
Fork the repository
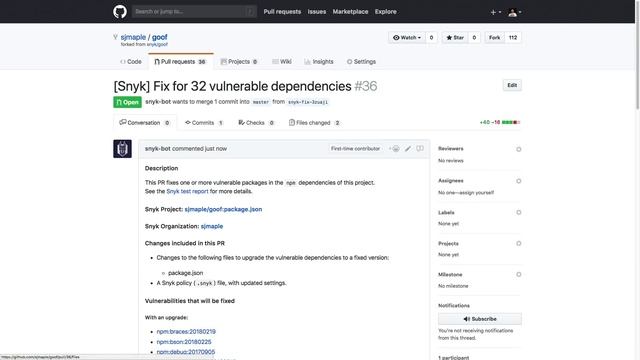pos(494,38)
